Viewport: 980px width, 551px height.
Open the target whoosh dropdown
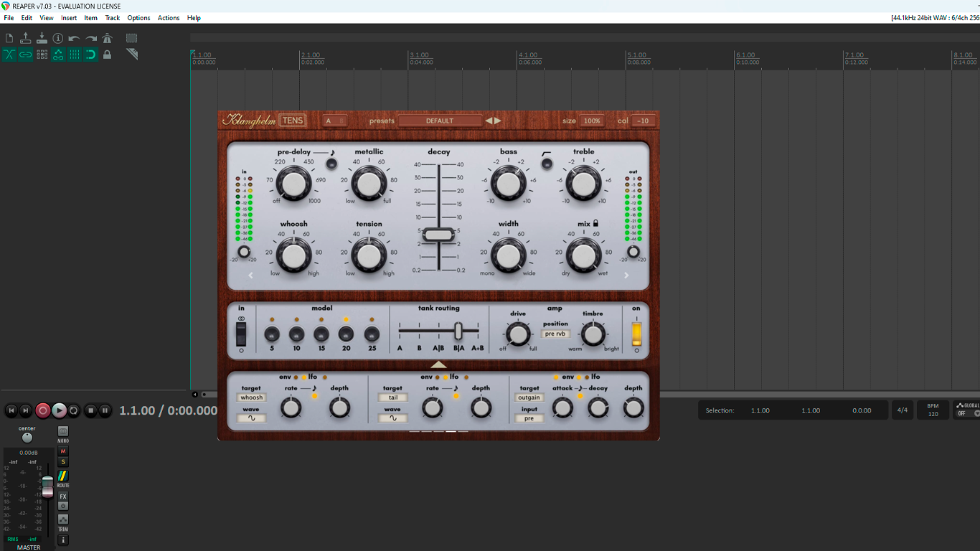point(251,397)
